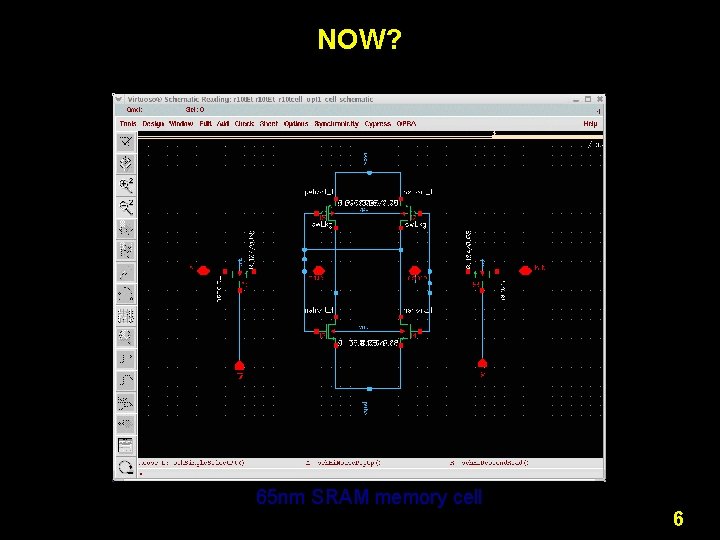Click the Save icon below Check and Save

(x=125, y=163)
